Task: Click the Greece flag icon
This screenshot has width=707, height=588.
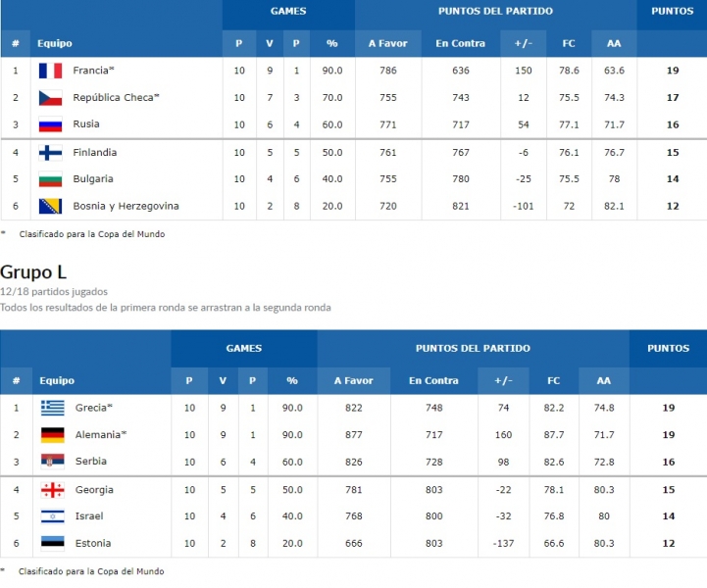Action: point(53,408)
